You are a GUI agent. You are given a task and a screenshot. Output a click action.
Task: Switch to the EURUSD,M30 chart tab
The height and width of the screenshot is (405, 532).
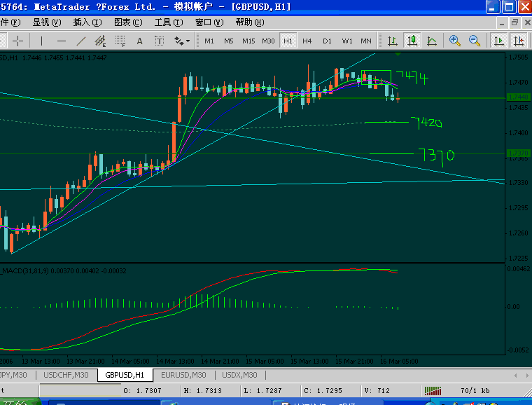(183, 375)
